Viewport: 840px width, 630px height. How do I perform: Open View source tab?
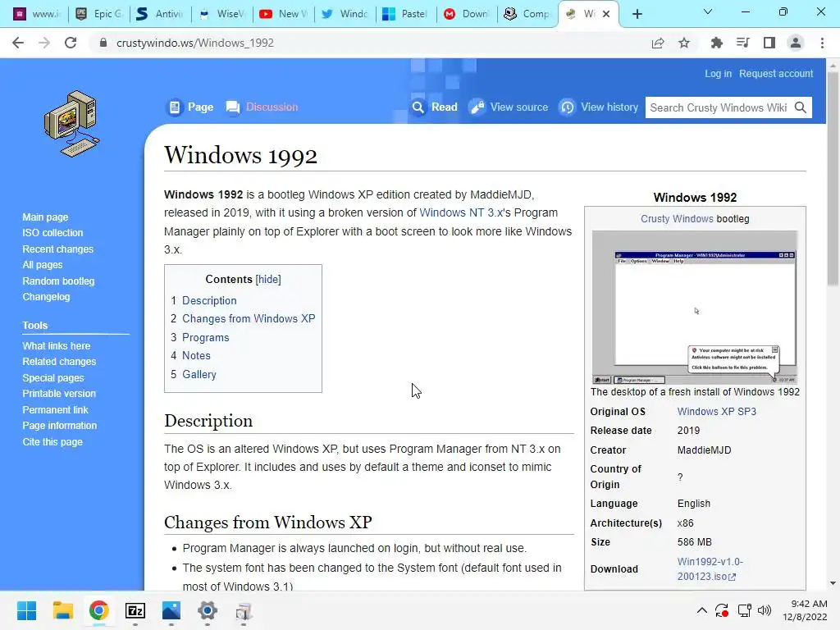[509, 107]
